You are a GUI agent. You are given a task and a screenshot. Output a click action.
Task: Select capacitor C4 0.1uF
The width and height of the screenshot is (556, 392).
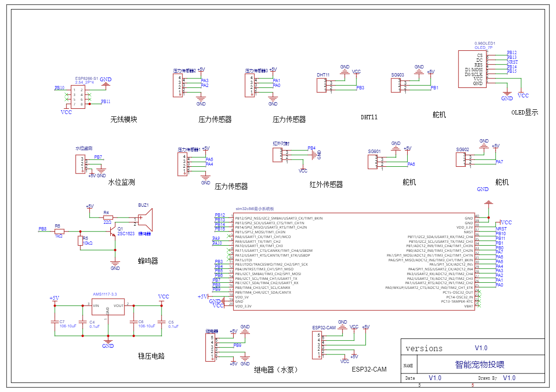click(83, 322)
